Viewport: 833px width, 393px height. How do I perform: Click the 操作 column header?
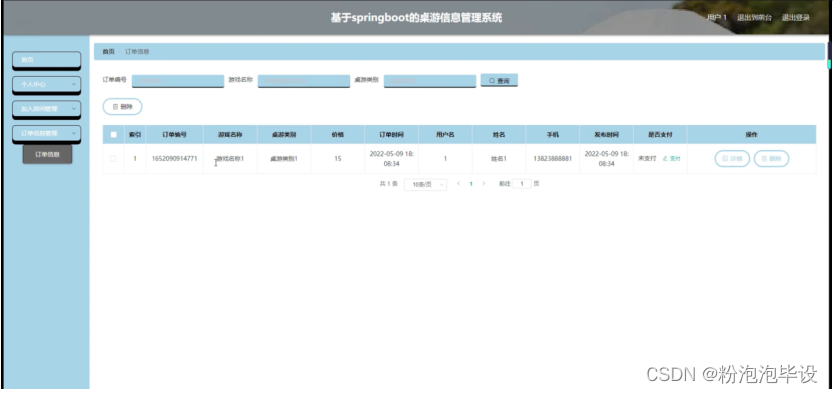click(x=751, y=134)
